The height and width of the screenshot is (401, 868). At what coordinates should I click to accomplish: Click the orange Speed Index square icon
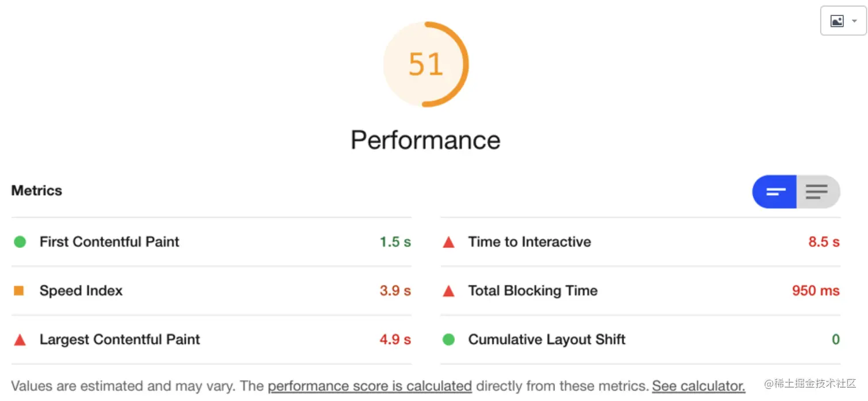point(19,291)
